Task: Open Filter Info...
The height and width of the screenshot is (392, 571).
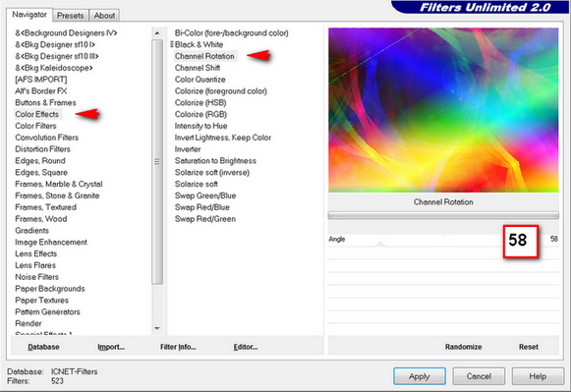Action: [x=178, y=347]
